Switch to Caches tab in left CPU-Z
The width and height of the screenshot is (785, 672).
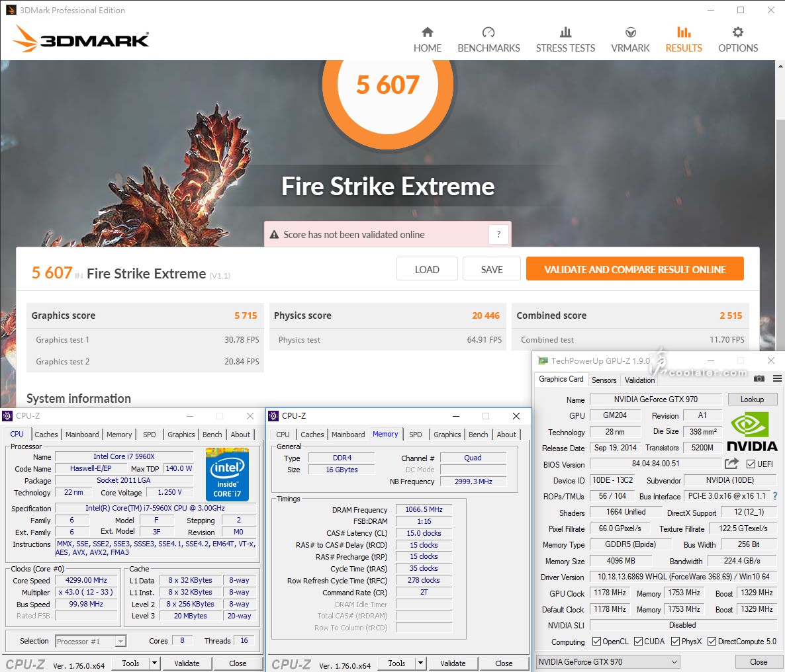point(46,435)
